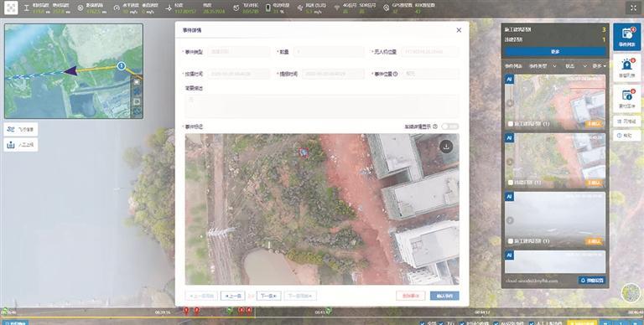Screen dimensions: 644x325
Task: Click the 数量 input field
Action: (329, 52)
